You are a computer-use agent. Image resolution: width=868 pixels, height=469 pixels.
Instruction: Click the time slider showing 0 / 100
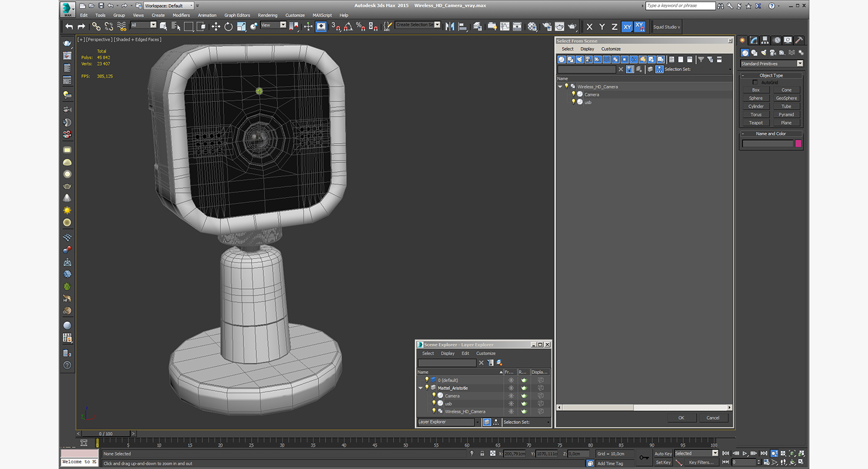(x=106, y=434)
